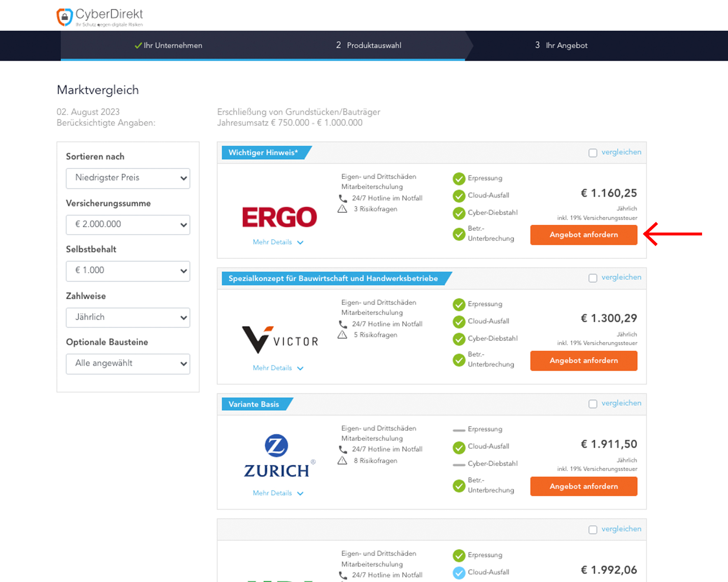Screen dimensions: 728x582
Task: Open the Sortieren nach dropdown
Action: 128,178
